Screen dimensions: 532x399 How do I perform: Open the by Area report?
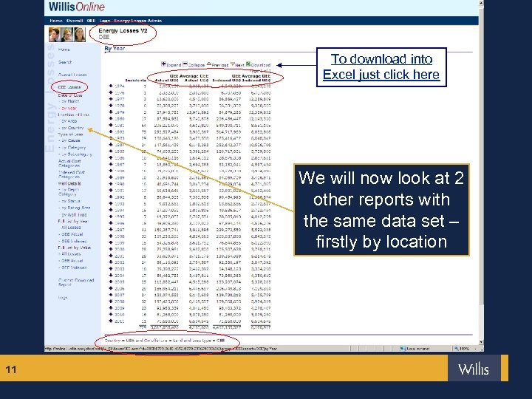tap(69, 121)
